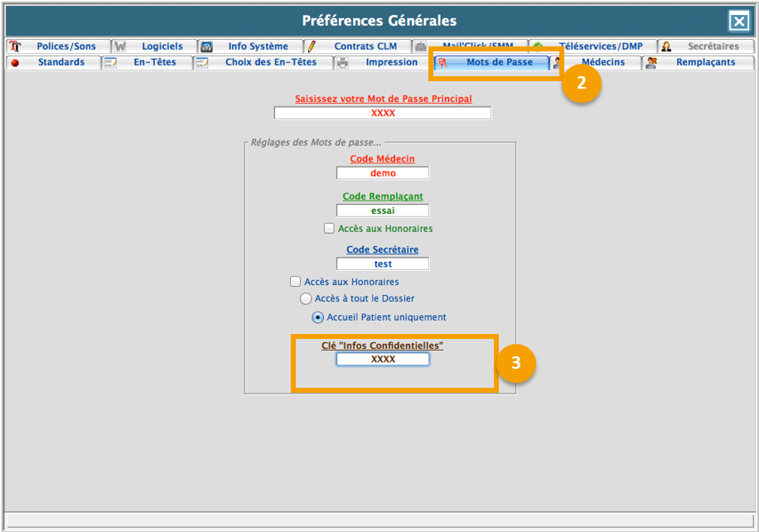Screen dimensions: 759x532
Task: Click the icon beside Remplaçants tab
Action: click(651, 63)
